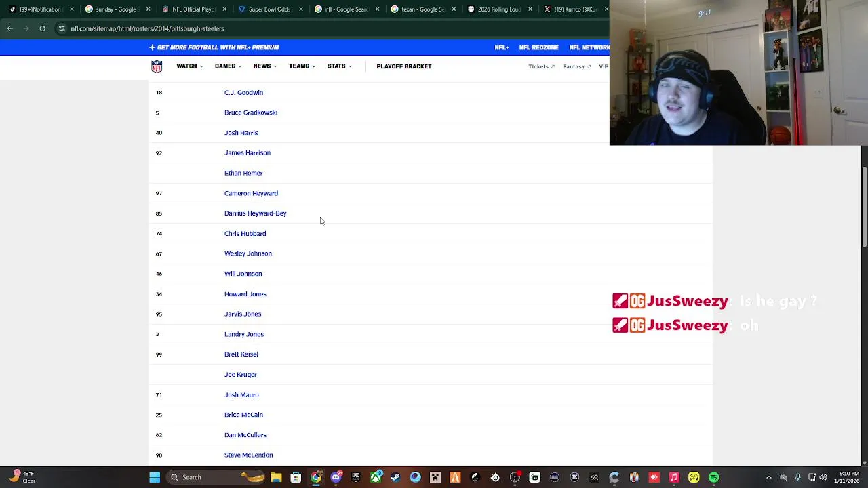
Task: Open Xbox app from the taskbar
Action: pyautogui.click(x=376, y=477)
